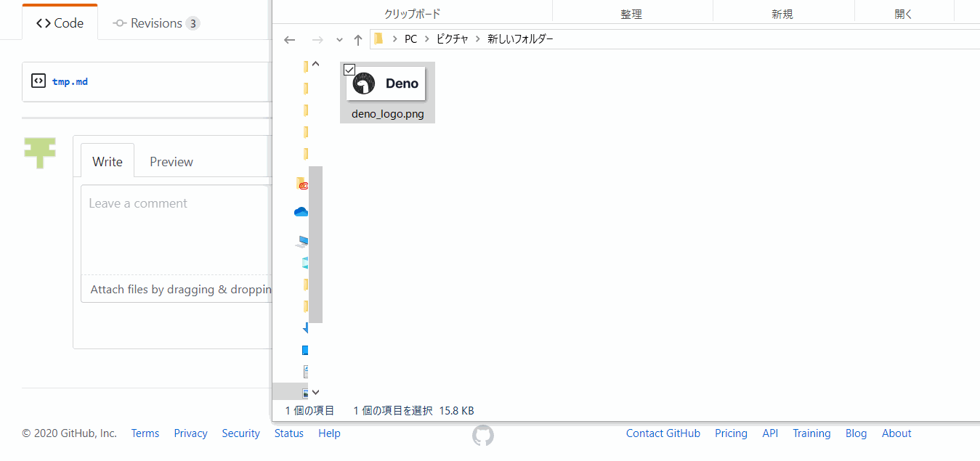The height and width of the screenshot is (461, 980).
Task: Click the code file icon beside tmp.md
Action: 39,81
